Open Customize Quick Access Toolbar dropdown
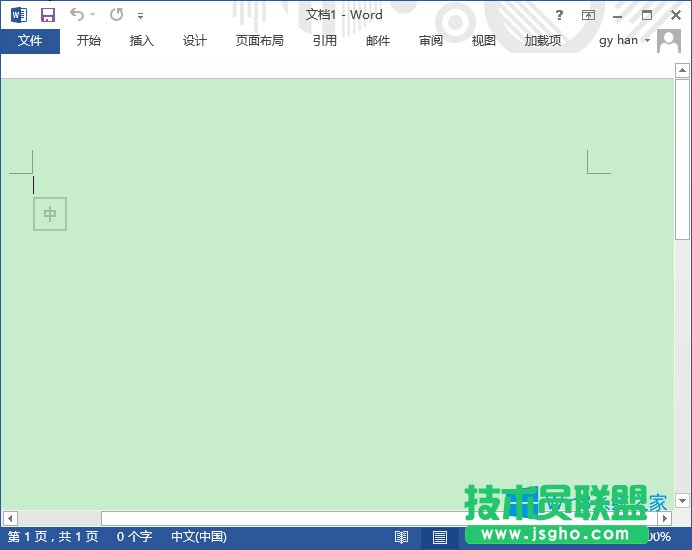 tap(140, 16)
